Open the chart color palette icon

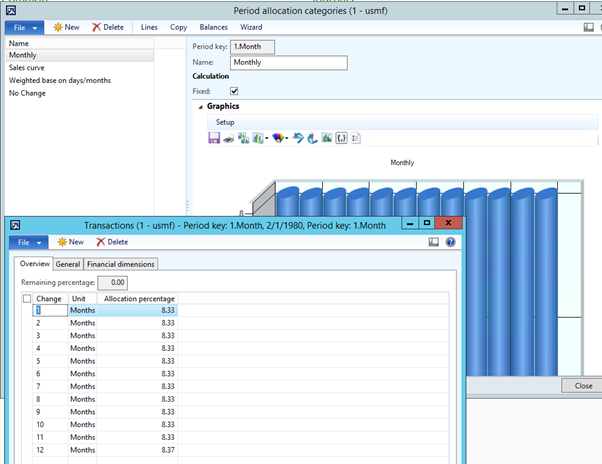[x=279, y=138]
